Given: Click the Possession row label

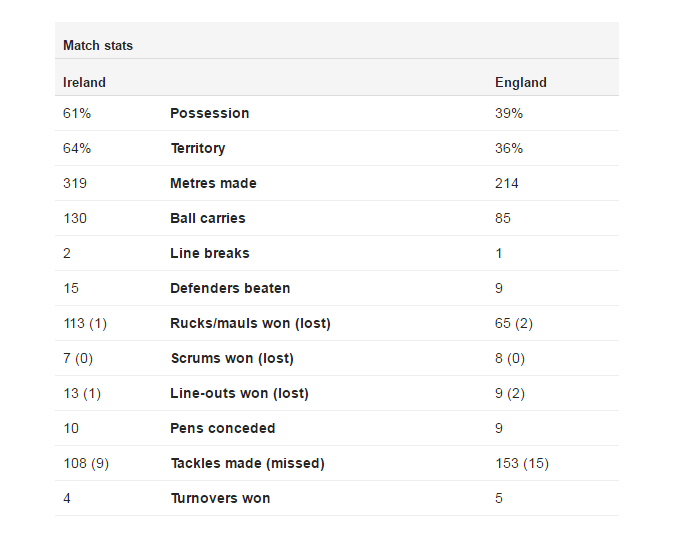Looking at the screenshot, I should (209, 113).
